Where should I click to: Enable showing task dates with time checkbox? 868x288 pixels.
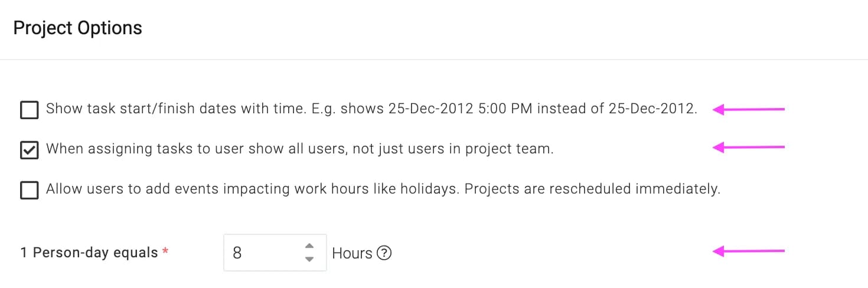click(29, 110)
